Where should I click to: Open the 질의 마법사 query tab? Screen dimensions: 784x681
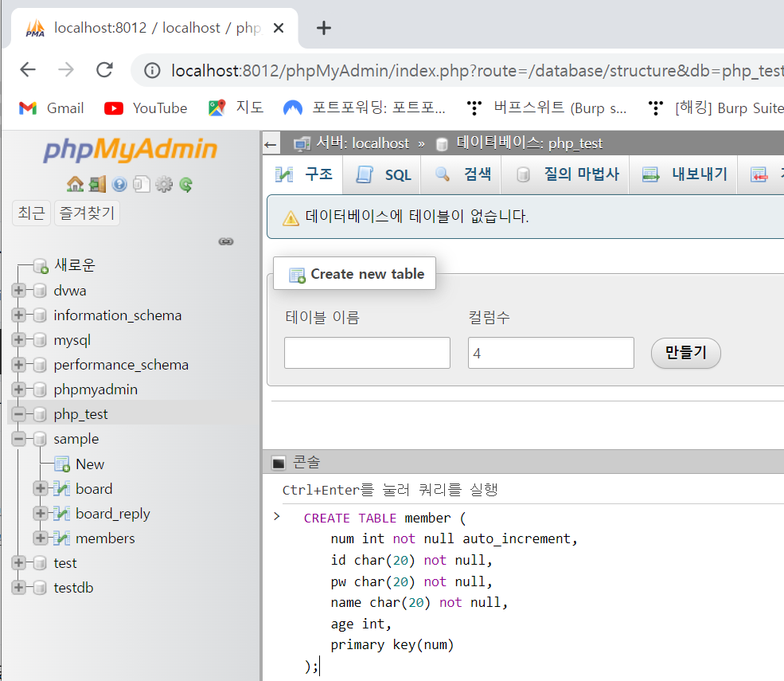point(567,174)
